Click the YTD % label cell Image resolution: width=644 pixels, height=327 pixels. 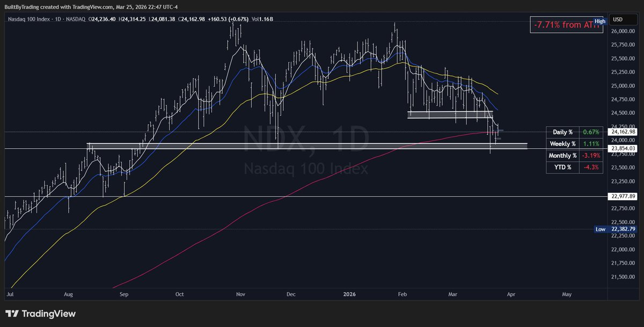(563, 168)
